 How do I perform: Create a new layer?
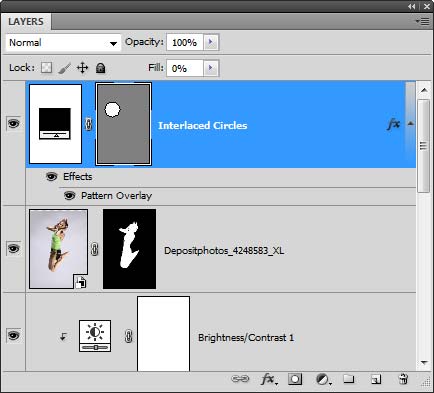tap(376, 379)
